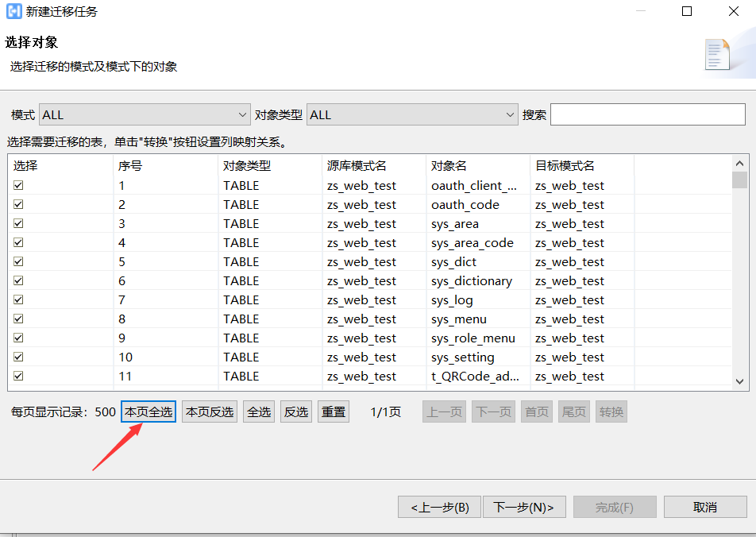Click the 取消 button to cancel
The width and height of the screenshot is (756, 537).
click(704, 506)
